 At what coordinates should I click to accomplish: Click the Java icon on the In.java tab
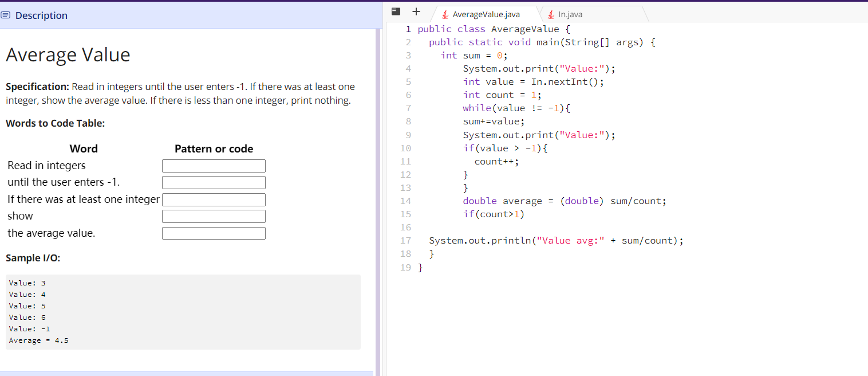551,14
